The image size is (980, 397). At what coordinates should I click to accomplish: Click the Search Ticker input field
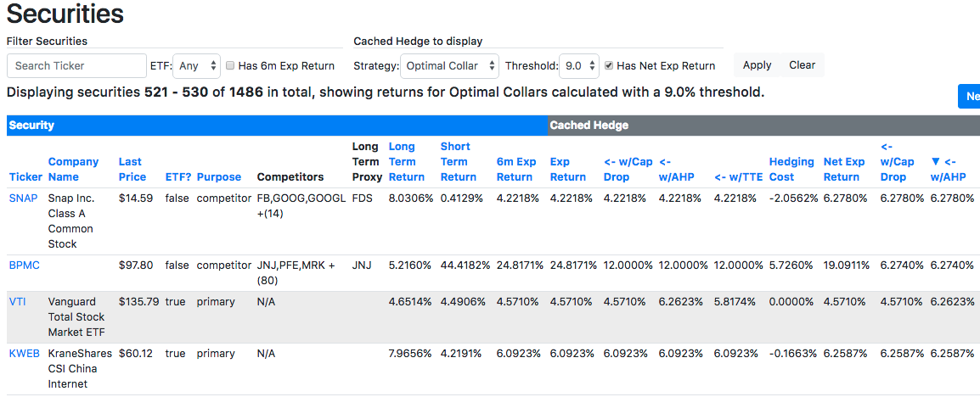[x=77, y=65]
